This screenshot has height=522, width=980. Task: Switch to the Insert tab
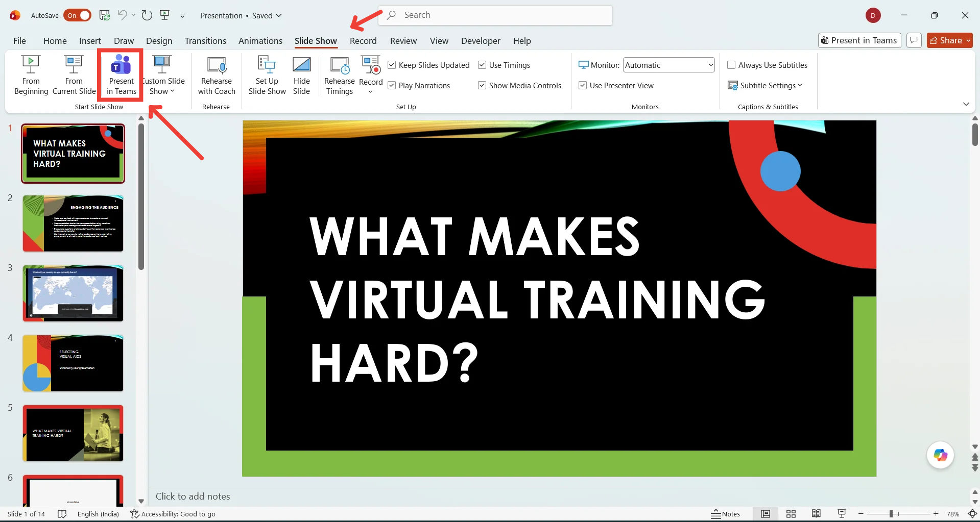pos(90,41)
